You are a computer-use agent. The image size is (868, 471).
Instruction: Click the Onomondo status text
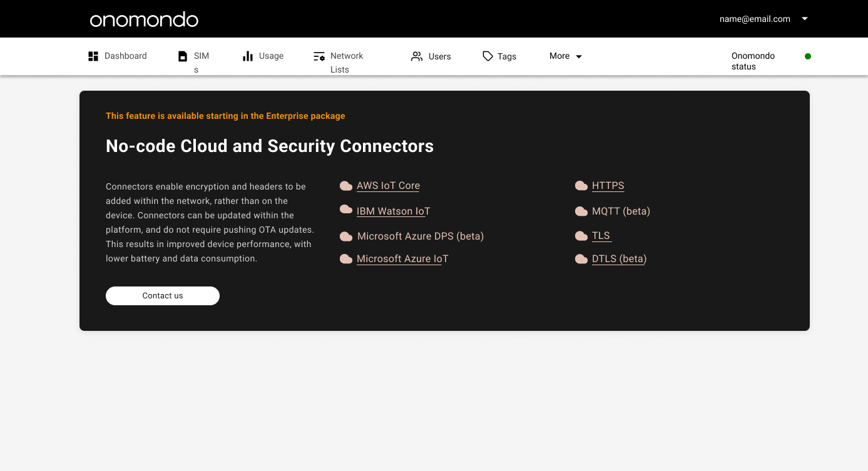[x=753, y=61]
